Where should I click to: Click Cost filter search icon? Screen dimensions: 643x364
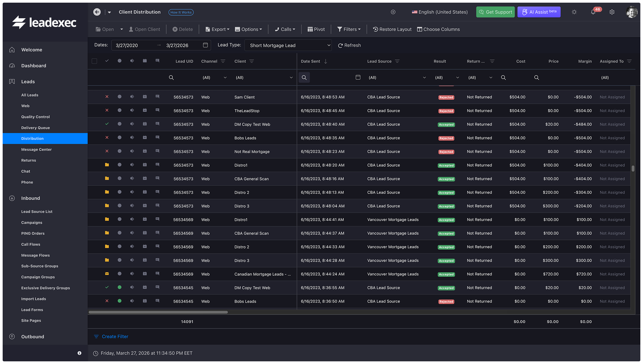[504, 77]
